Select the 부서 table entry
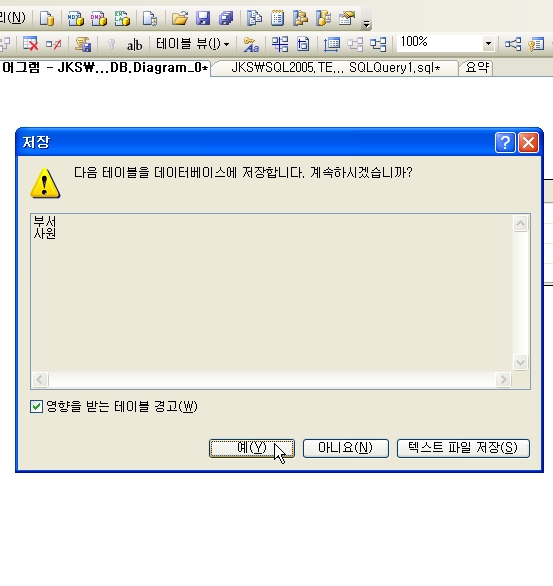 coord(44,221)
